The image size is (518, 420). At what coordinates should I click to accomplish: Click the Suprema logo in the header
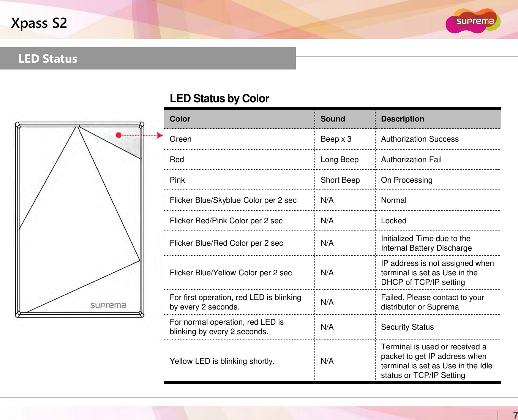(473, 21)
